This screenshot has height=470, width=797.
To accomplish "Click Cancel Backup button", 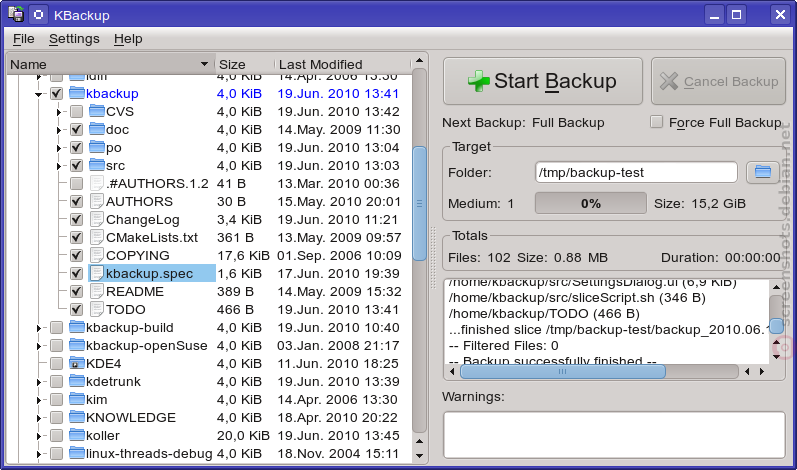I will pyautogui.click(x=718, y=81).
